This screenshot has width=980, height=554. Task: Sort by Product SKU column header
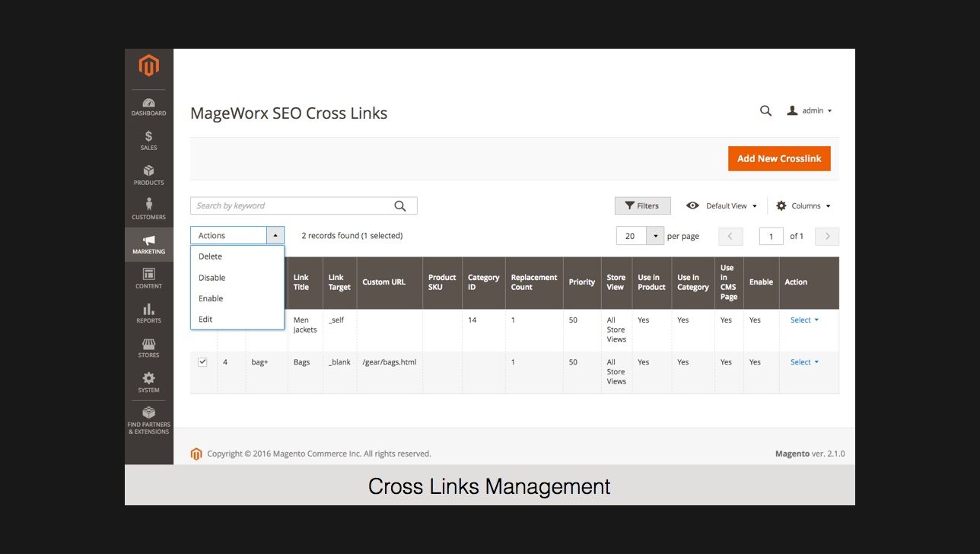pyautogui.click(x=442, y=282)
